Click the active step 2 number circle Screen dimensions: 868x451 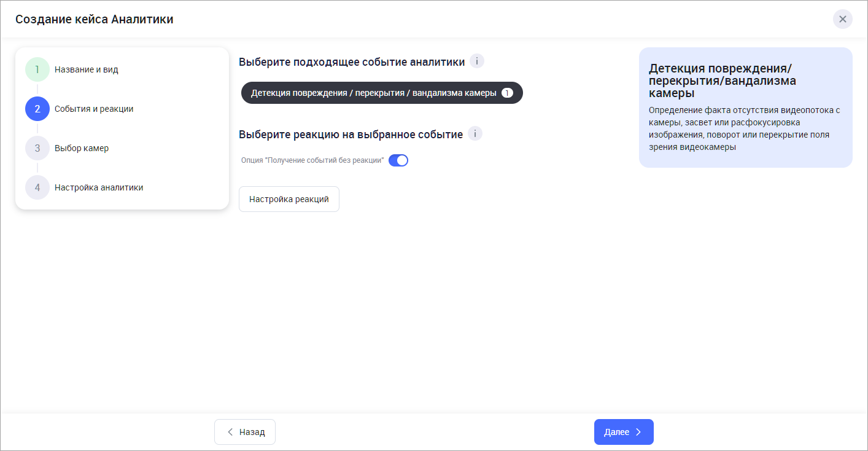click(x=37, y=109)
